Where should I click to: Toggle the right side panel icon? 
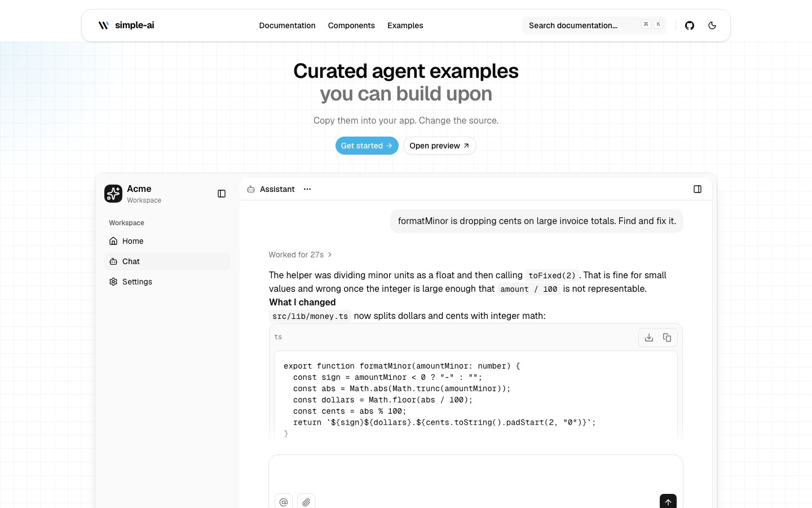698,189
